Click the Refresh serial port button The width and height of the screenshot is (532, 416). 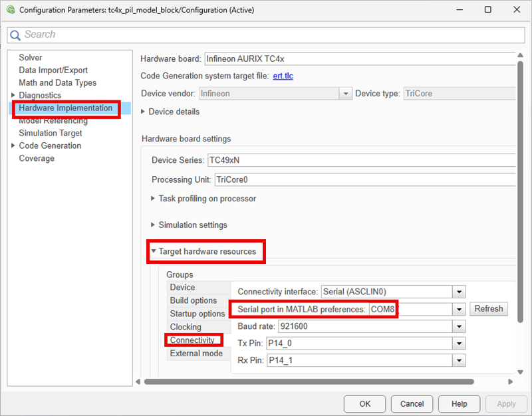[x=489, y=309]
